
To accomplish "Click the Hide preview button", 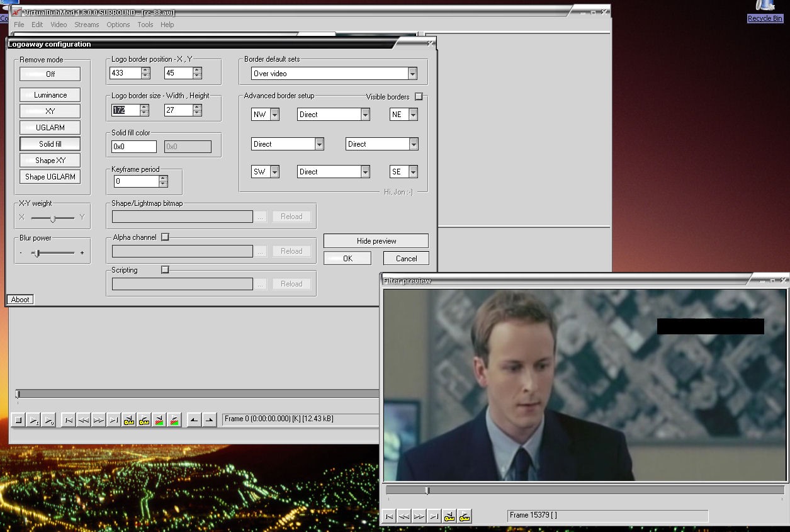I will coord(376,241).
